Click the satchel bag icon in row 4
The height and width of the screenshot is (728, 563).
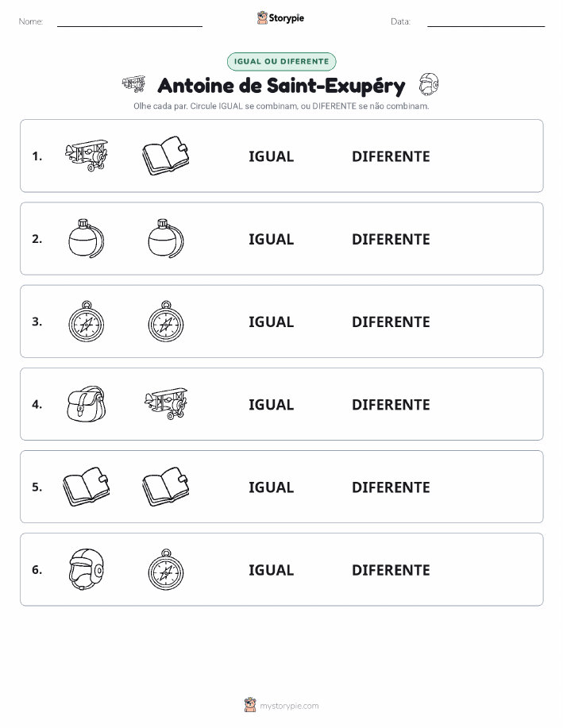(87, 404)
